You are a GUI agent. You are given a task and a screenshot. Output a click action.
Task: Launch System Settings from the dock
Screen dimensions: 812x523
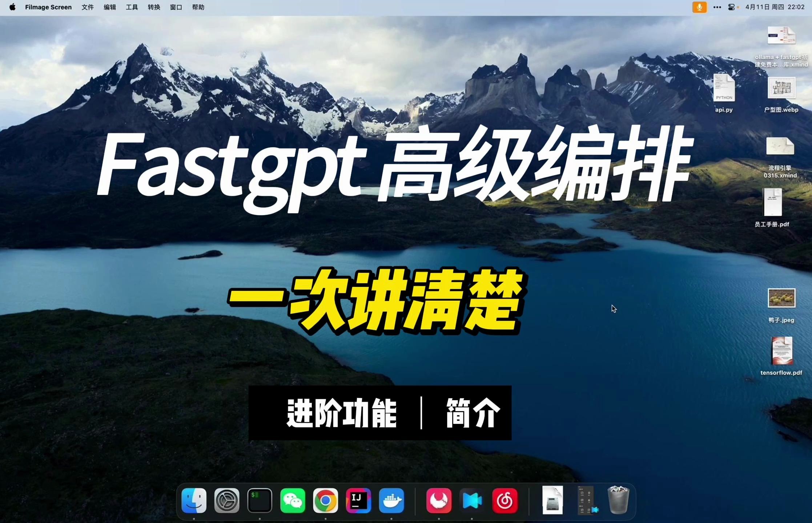(227, 500)
